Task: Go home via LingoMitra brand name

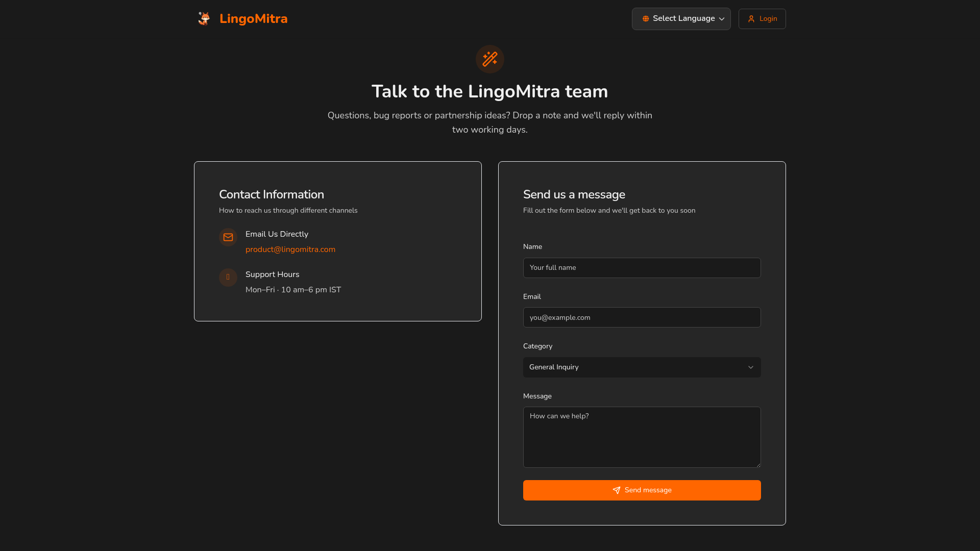Action: click(254, 19)
